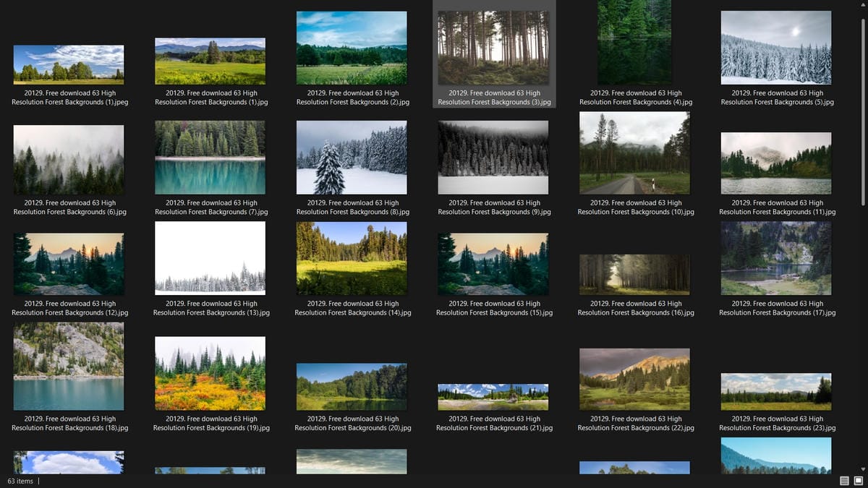
Task: Select misty forest path image (16).jpg
Action: click(634, 274)
